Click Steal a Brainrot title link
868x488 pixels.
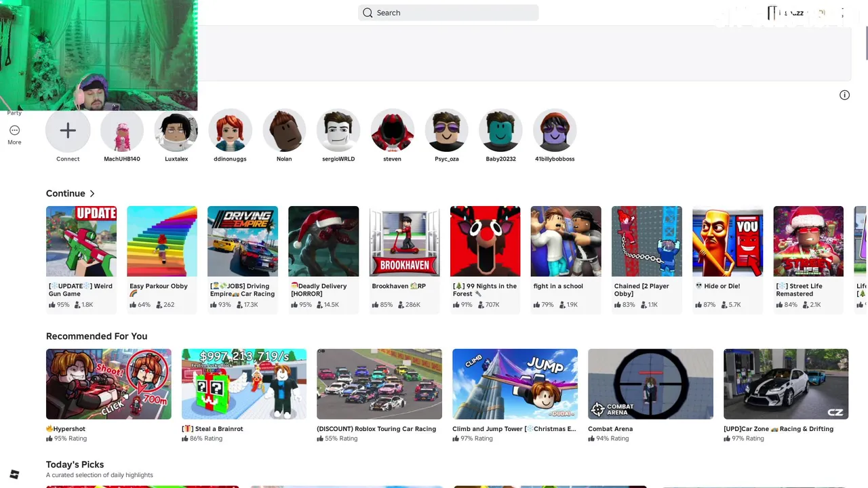click(212, 429)
